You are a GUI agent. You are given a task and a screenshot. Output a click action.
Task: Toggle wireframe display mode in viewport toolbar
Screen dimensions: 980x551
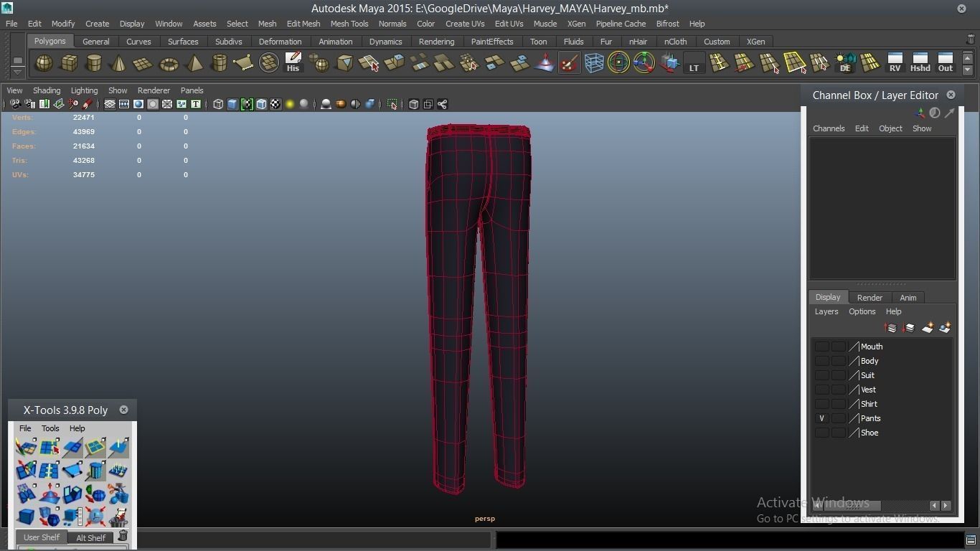point(218,104)
